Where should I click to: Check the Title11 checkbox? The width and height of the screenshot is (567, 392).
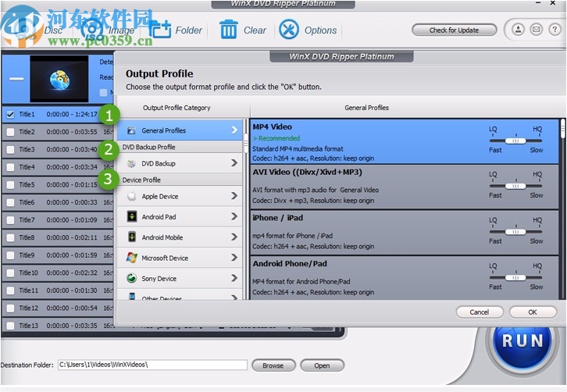pyautogui.click(x=10, y=290)
